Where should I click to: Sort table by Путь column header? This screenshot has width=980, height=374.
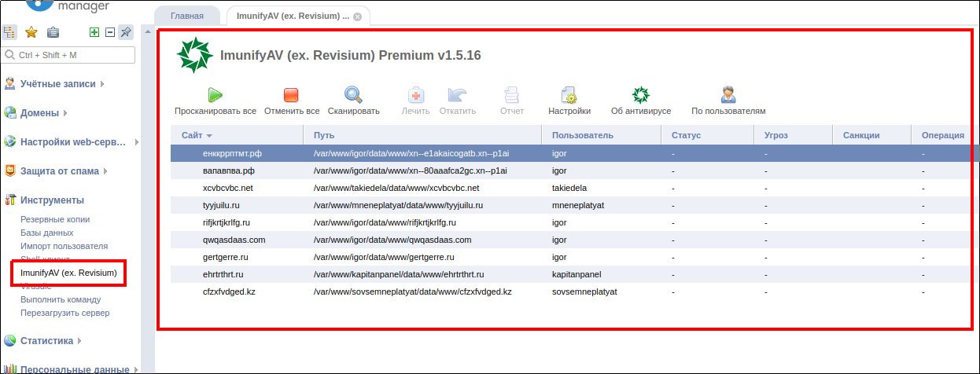pos(422,135)
